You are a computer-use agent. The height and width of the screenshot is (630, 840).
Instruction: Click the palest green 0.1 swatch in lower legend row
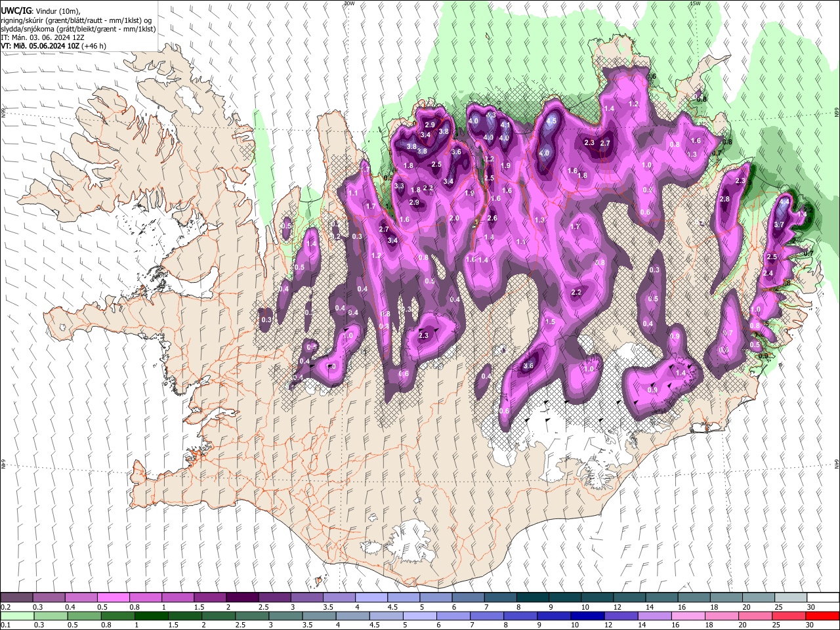[17, 616]
